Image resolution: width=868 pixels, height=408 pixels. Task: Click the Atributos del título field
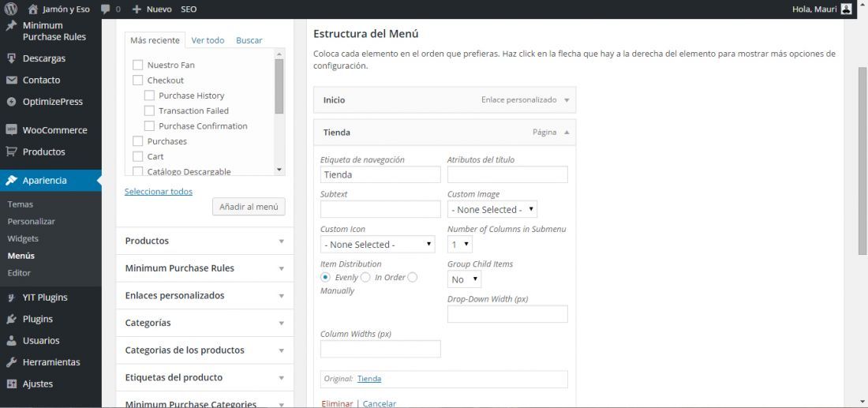click(507, 174)
